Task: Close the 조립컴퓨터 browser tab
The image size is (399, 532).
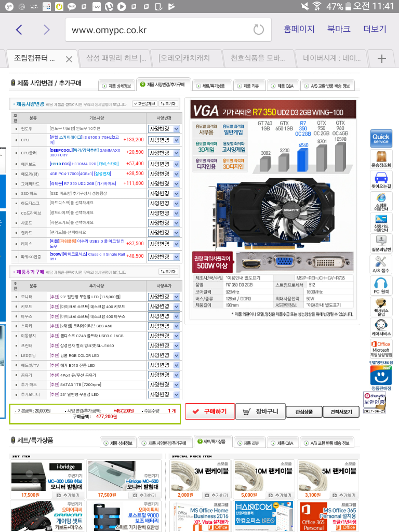Action: tap(69, 59)
